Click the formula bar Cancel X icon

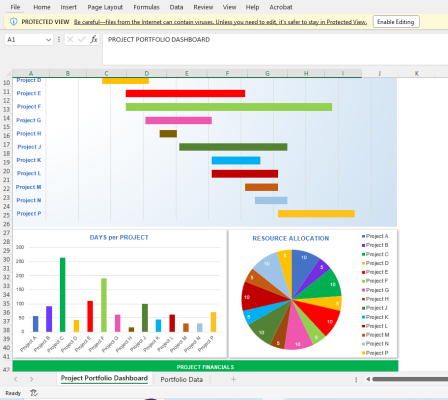point(70,39)
